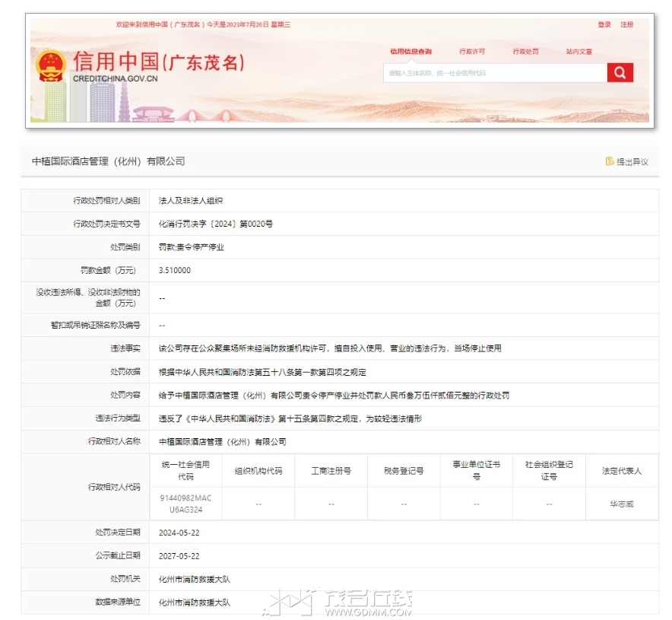Click the 统一社会信用代码 column header
Viewport: 672px width, 620px height.
click(185, 470)
